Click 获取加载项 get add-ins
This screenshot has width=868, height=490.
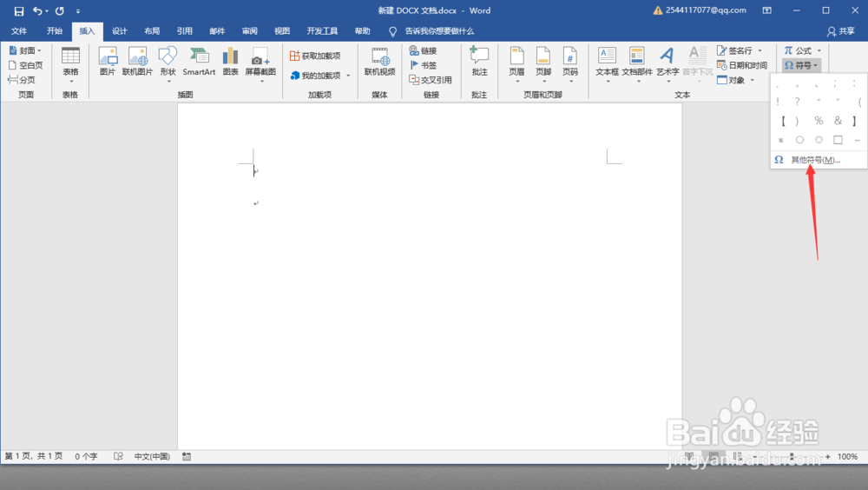315,56
